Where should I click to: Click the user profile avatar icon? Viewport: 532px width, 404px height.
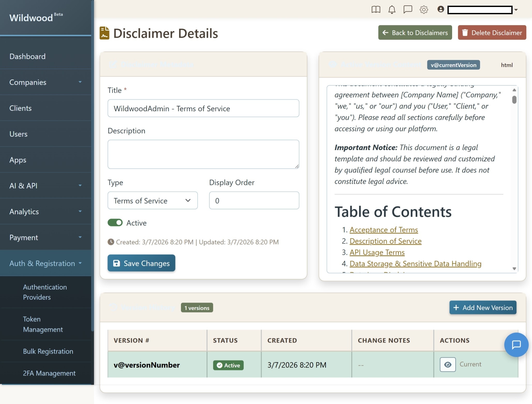[440, 9]
